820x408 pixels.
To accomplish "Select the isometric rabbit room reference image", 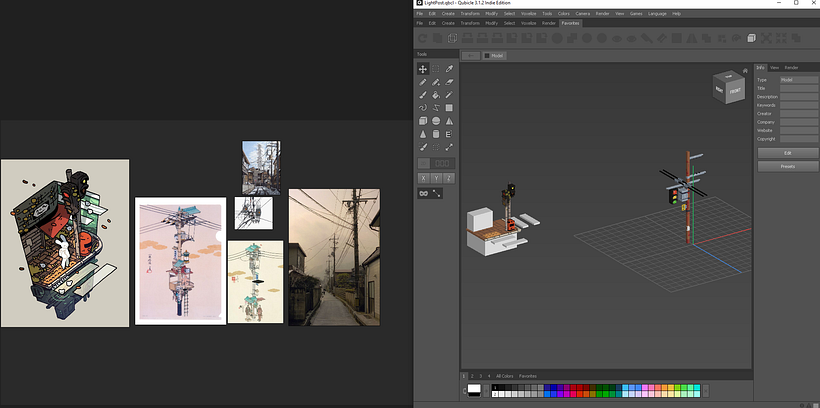I will coord(65,243).
